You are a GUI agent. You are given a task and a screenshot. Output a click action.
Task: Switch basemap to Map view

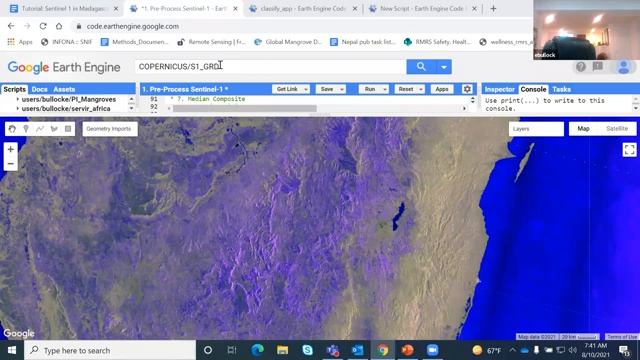click(583, 129)
